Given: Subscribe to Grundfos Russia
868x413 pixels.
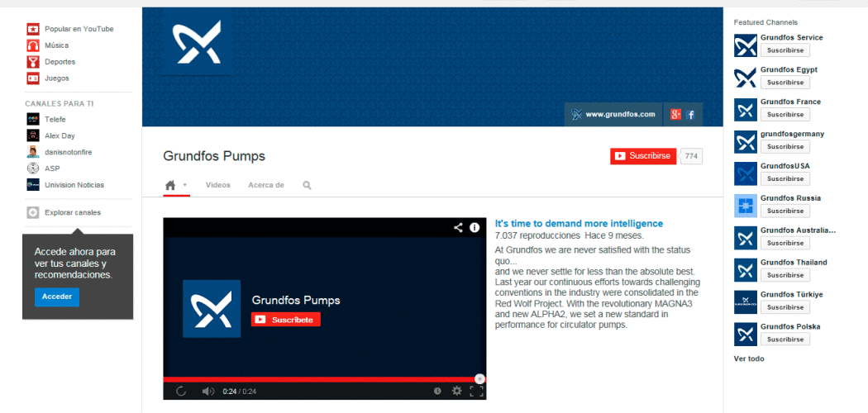Looking at the screenshot, I should 785,211.
